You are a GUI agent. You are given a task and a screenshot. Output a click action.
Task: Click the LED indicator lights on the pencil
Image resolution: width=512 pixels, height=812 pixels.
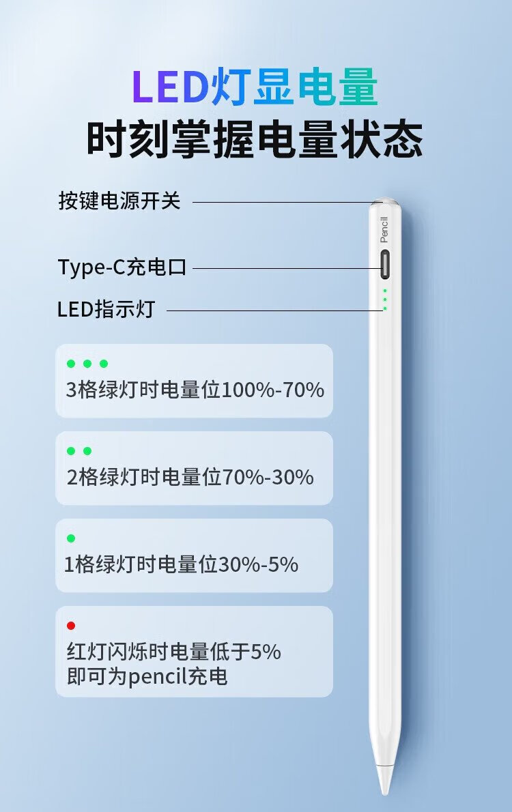pyautogui.click(x=384, y=300)
